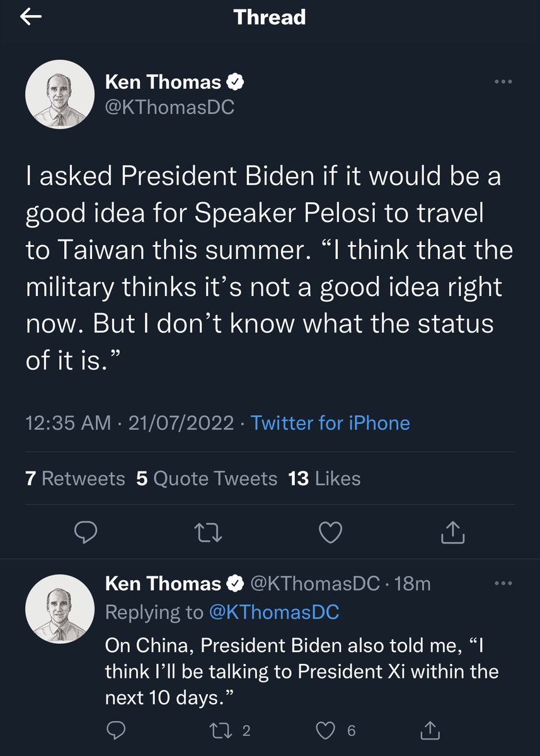Like the main tweet about Pelosi
The height and width of the screenshot is (756, 540).
[x=330, y=534]
